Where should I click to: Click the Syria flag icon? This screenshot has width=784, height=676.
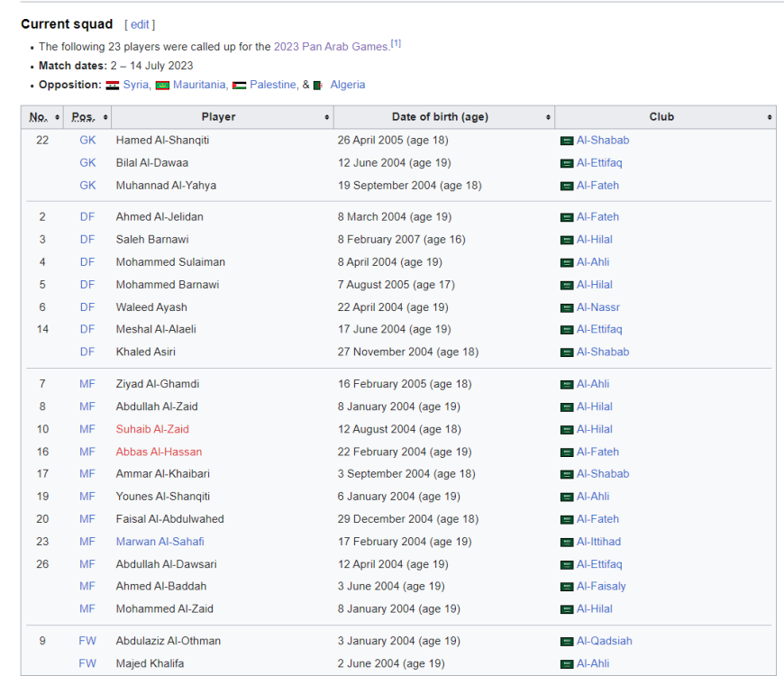[113, 86]
